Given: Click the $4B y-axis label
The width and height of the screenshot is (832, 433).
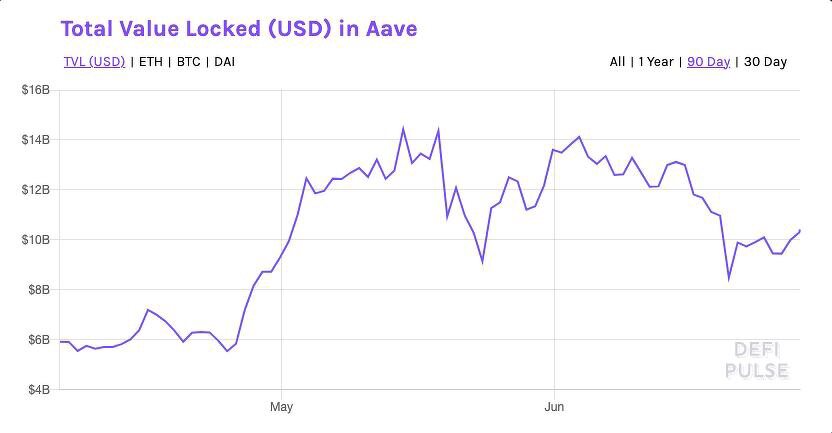Looking at the screenshot, I should [x=38, y=389].
